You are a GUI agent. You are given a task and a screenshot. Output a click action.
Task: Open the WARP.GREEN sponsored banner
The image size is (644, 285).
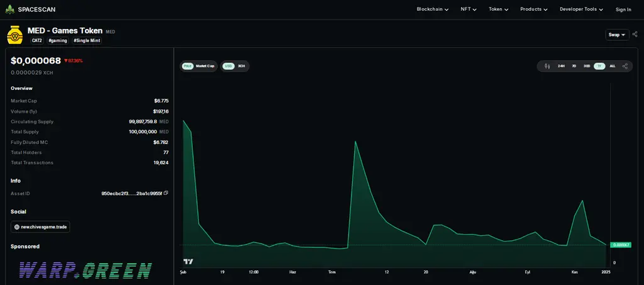tap(86, 271)
